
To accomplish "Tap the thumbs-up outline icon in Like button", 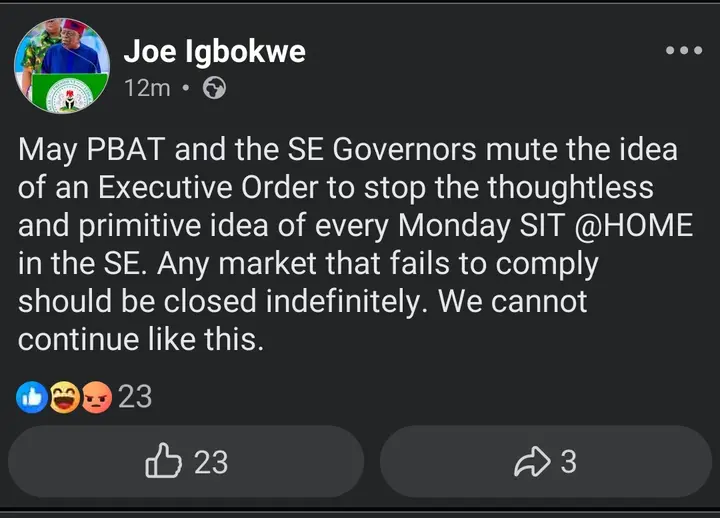I will pyautogui.click(x=164, y=462).
